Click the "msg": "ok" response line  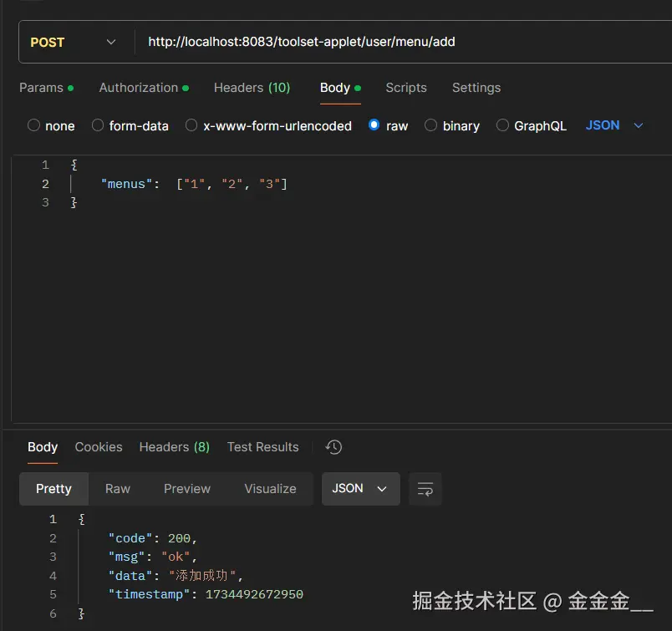click(153, 557)
